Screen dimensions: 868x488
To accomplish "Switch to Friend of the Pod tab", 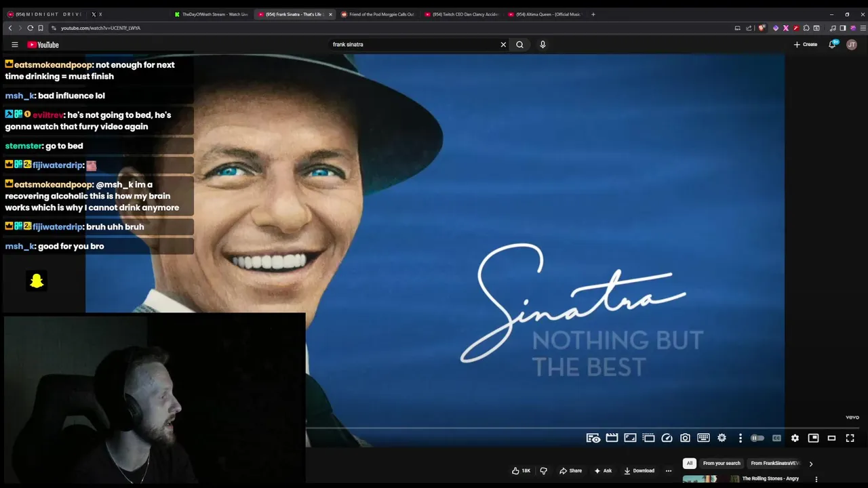I will point(378,14).
